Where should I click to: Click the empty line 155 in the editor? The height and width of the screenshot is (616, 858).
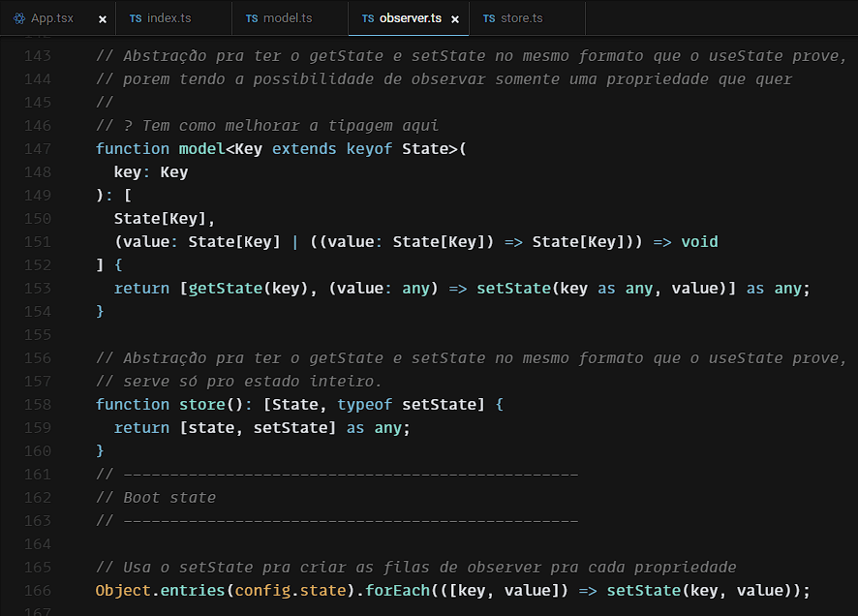(387, 334)
